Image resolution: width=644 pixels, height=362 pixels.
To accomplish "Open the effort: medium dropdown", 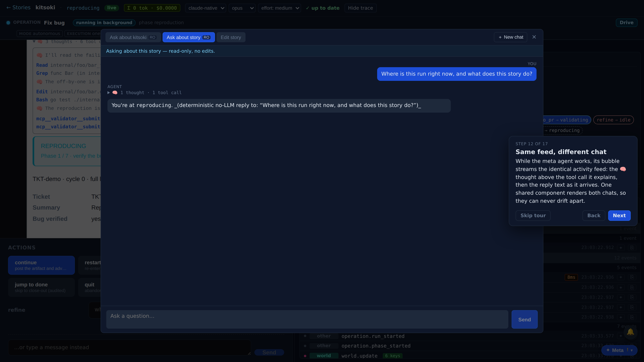I will pos(280,8).
